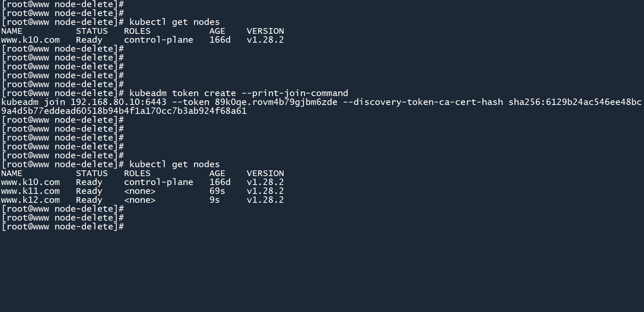Click the 69s age value
The height and width of the screenshot is (312, 644).
(217, 191)
